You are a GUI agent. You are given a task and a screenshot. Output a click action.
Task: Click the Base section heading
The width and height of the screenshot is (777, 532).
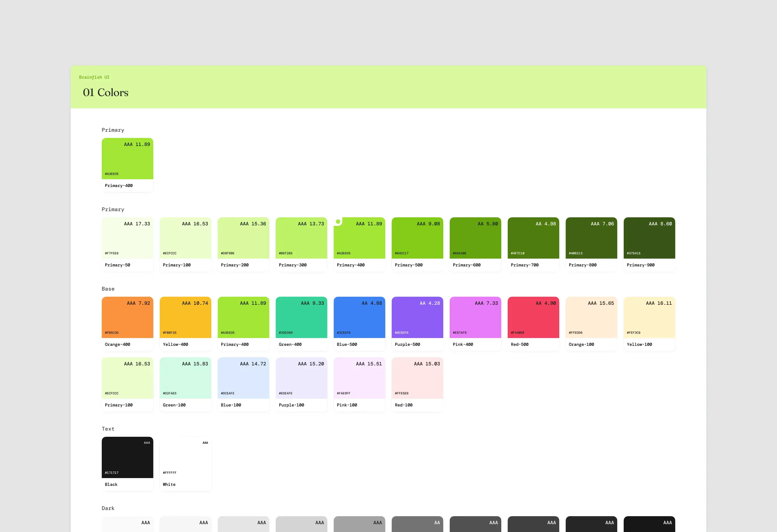pyautogui.click(x=108, y=289)
